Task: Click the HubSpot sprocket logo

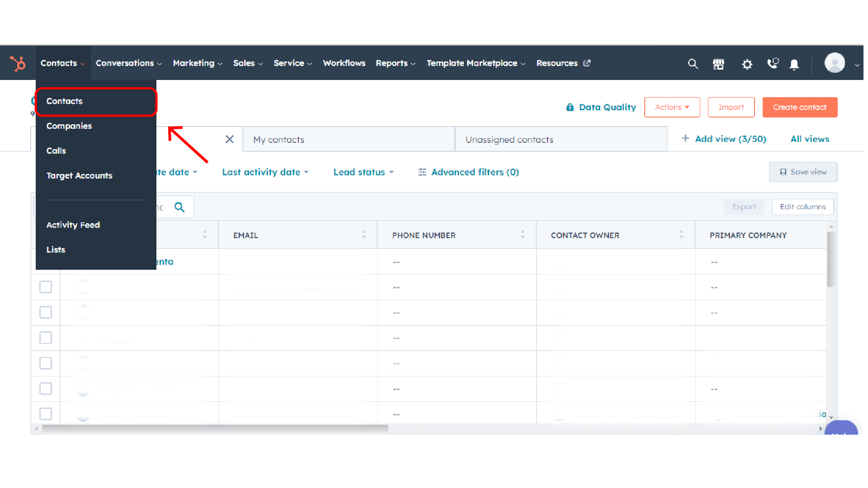Action: pyautogui.click(x=18, y=63)
